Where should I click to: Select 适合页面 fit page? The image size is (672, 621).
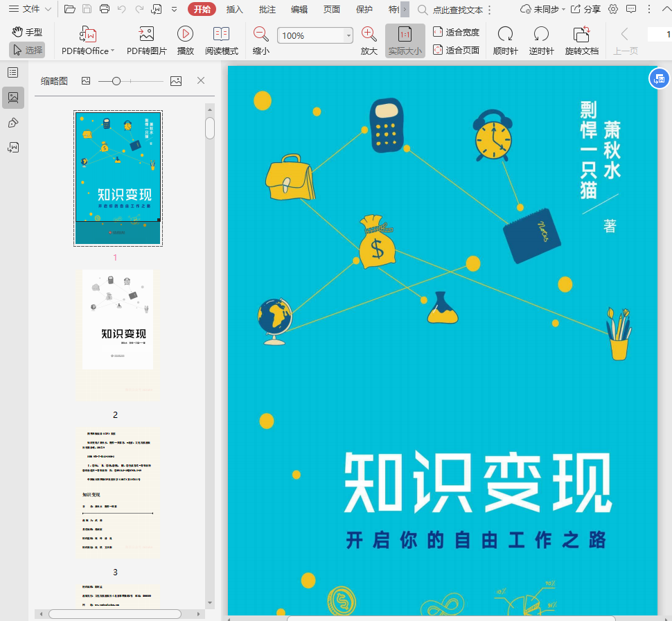(456, 50)
